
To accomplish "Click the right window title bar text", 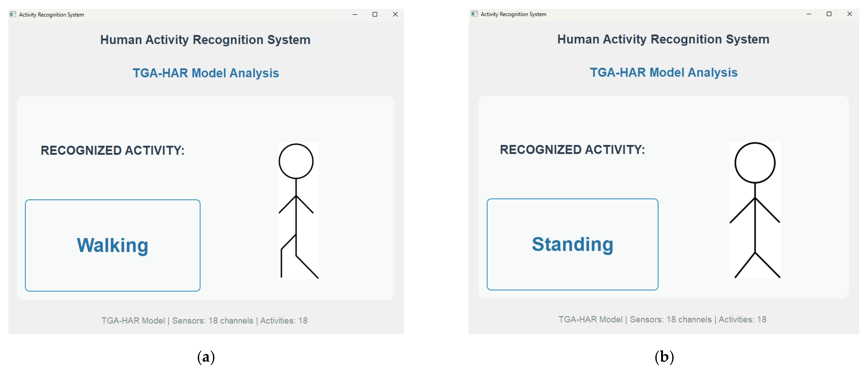I will (x=513, y=14).
